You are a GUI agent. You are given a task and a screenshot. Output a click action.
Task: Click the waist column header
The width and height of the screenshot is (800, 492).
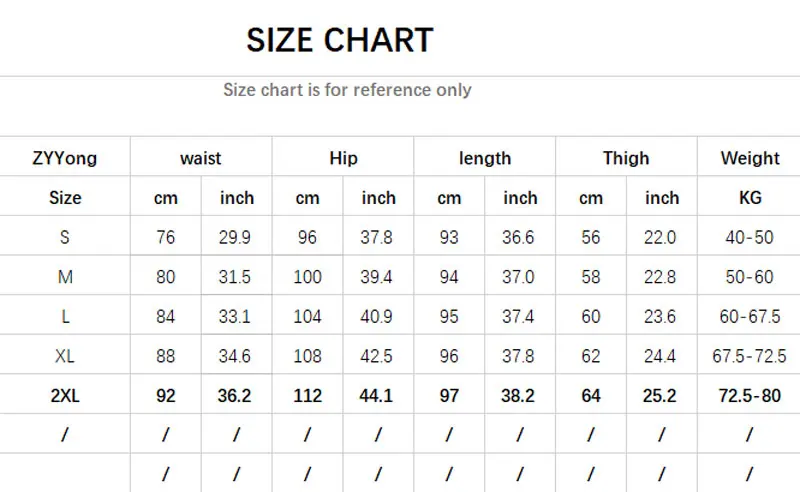tap(201, 158)
